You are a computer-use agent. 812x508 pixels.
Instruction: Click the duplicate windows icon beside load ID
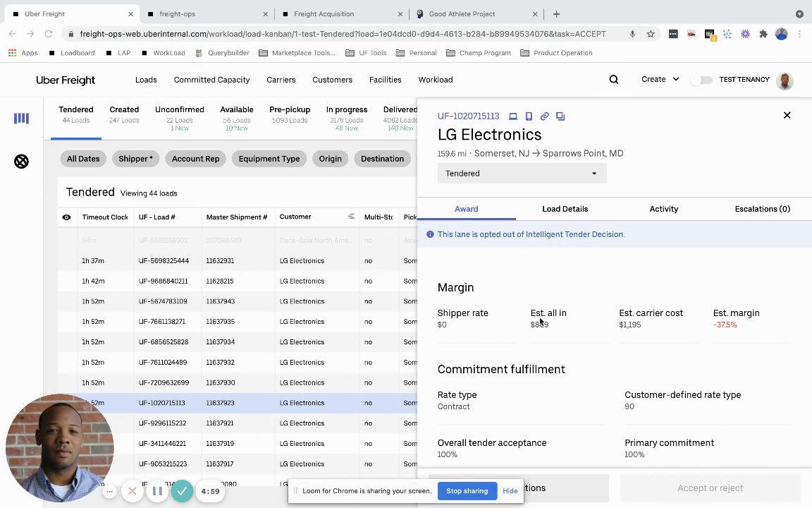560,116
